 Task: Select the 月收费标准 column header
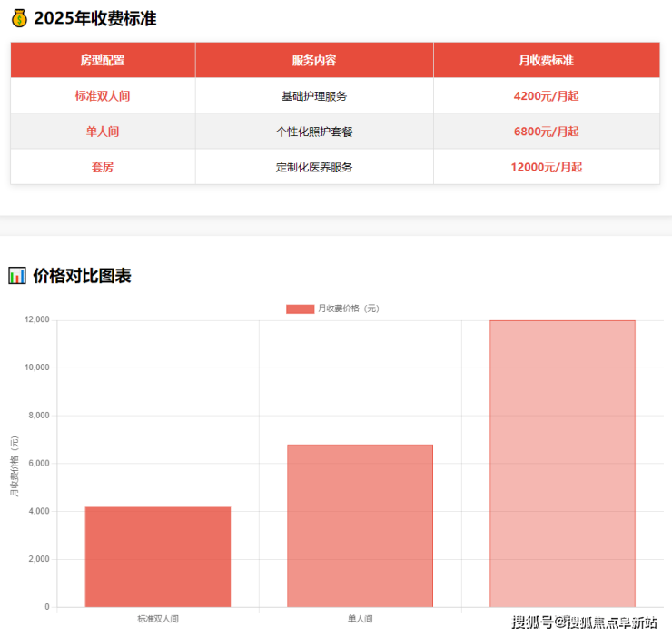pos(546,60)
